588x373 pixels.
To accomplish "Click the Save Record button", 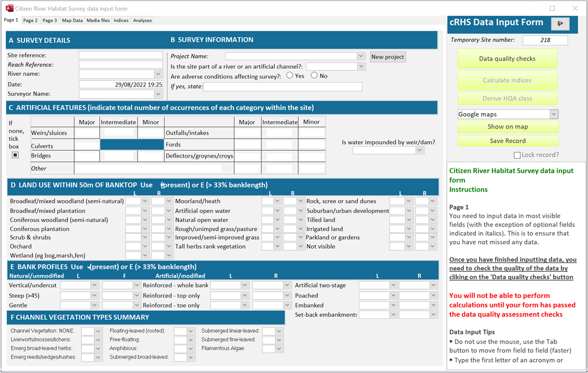I will point(508,141).
